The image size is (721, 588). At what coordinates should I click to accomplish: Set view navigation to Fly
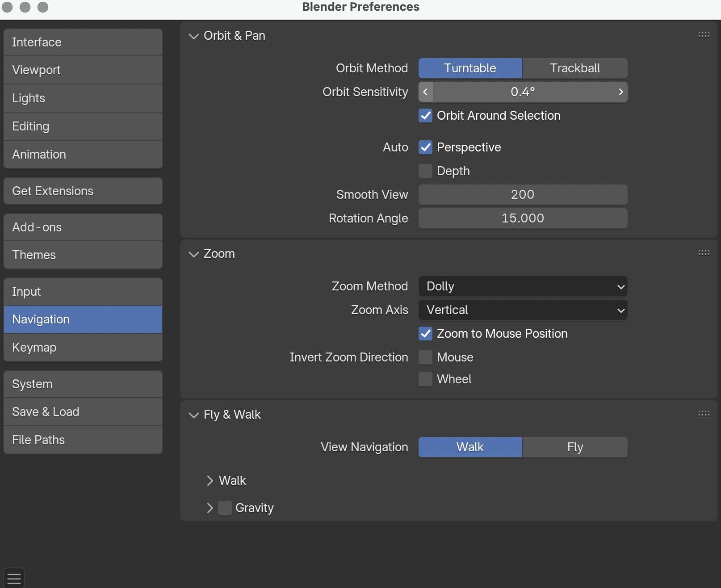(x=575, y=447)
